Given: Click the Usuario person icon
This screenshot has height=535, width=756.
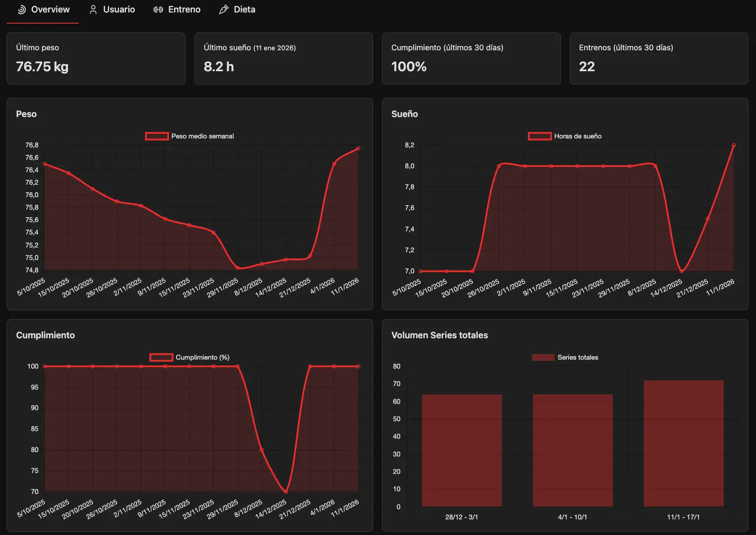Looking at the screenshot, I should coord(93,10).
